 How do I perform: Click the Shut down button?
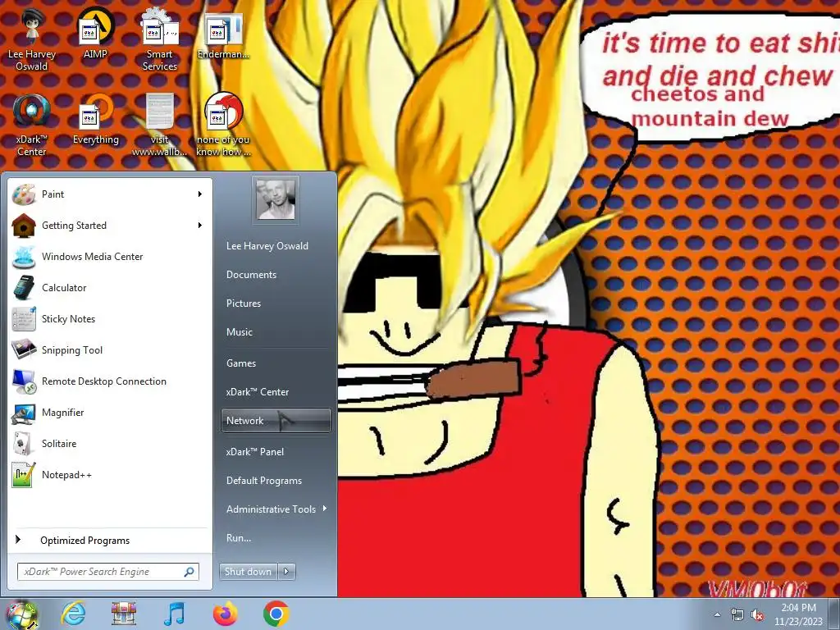tap(249, 572)
